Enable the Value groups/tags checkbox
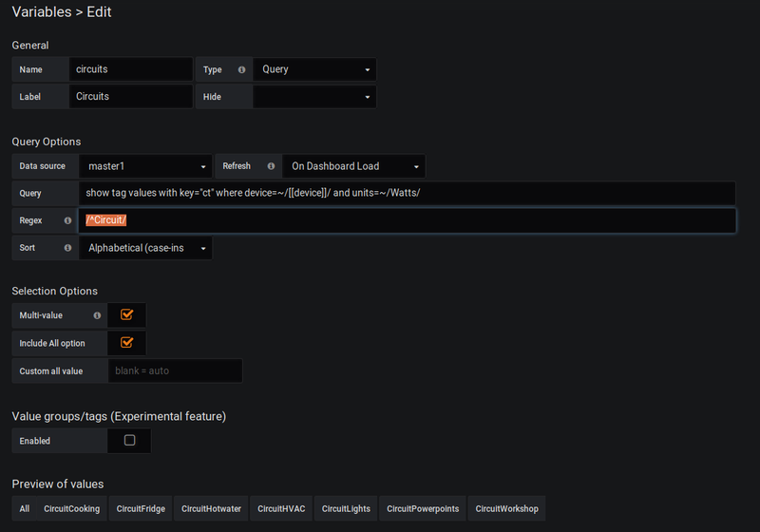760x532 pixels. [129, 440]
